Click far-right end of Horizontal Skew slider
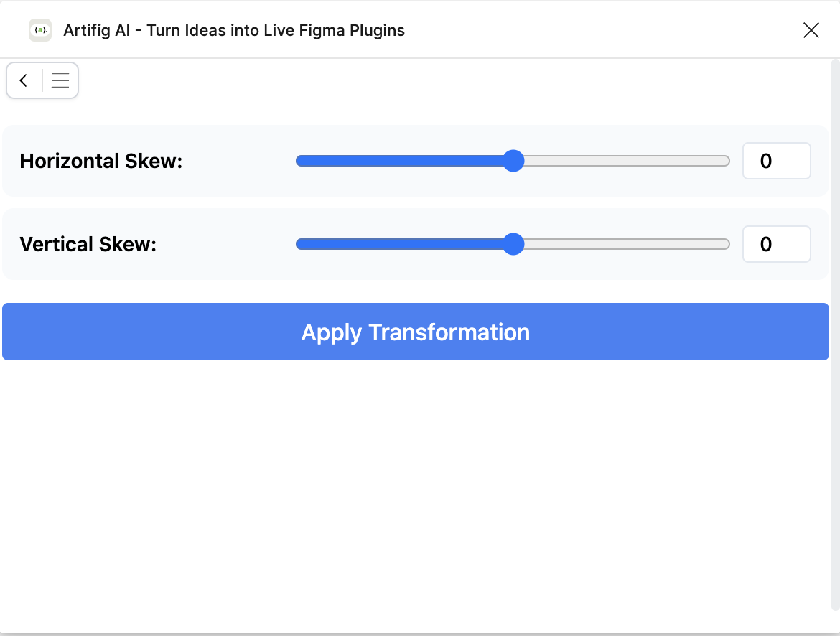 [x=727, y=161]
